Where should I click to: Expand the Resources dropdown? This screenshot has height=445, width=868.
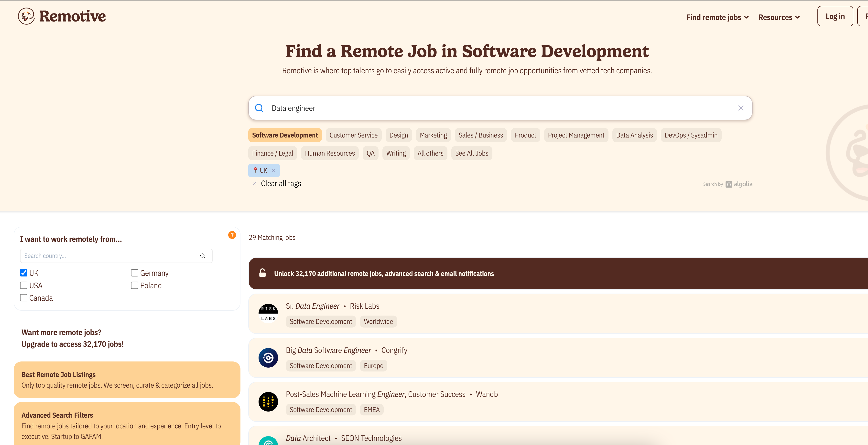tap(779, 17)
